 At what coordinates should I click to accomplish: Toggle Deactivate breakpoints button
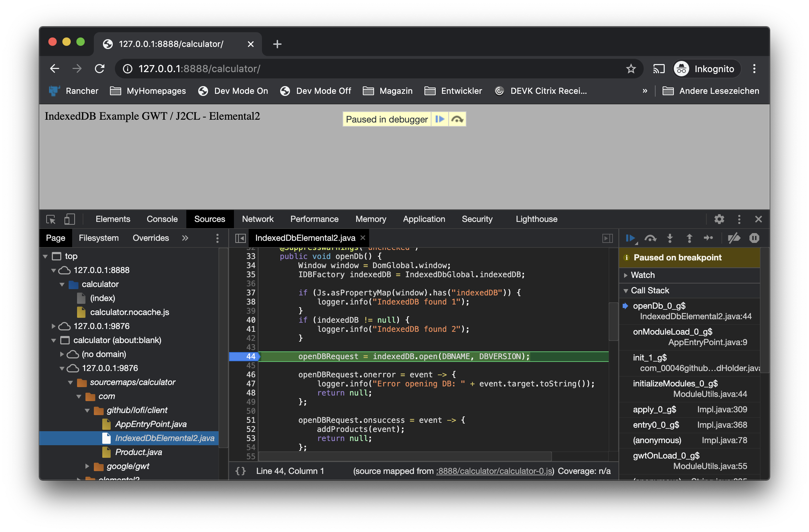click(734, 238)
